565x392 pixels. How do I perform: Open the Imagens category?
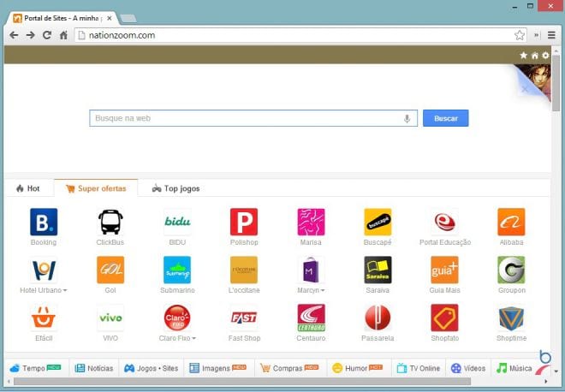click(x=218, y=368)
